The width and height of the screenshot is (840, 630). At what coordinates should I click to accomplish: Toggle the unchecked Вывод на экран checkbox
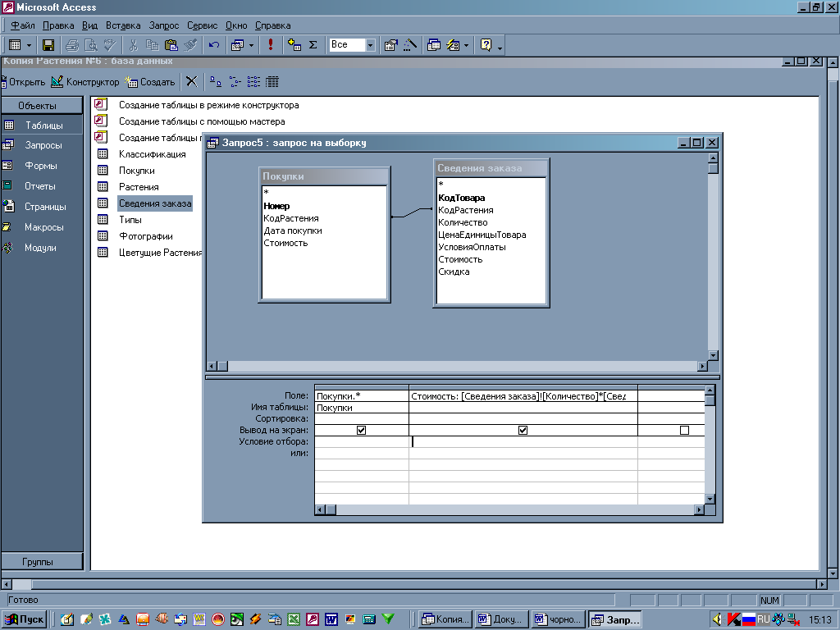pos(684,430)
